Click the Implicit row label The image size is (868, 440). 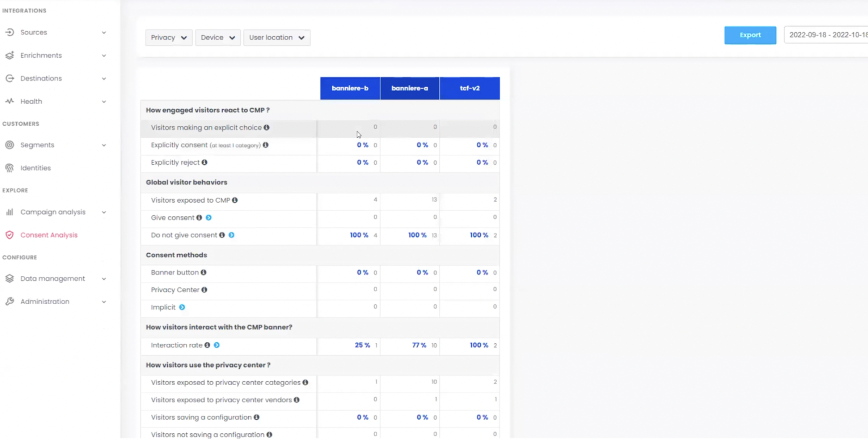click(x=163, y=307)
